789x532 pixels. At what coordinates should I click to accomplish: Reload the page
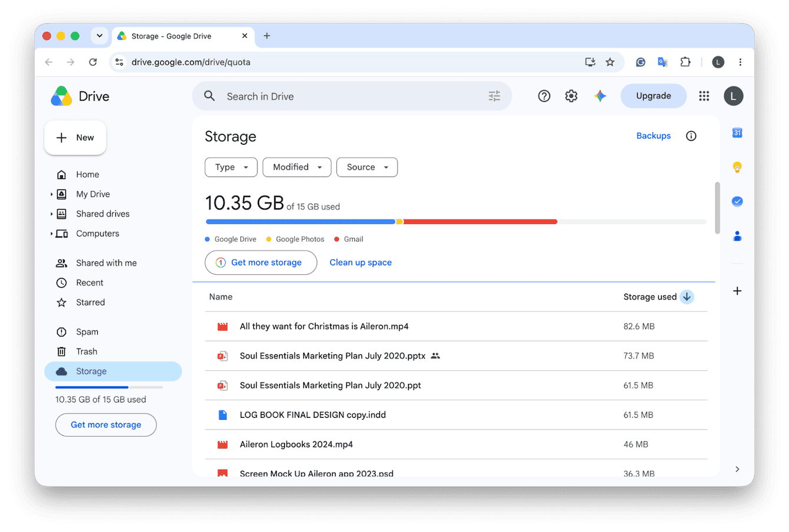coord(93,62)
